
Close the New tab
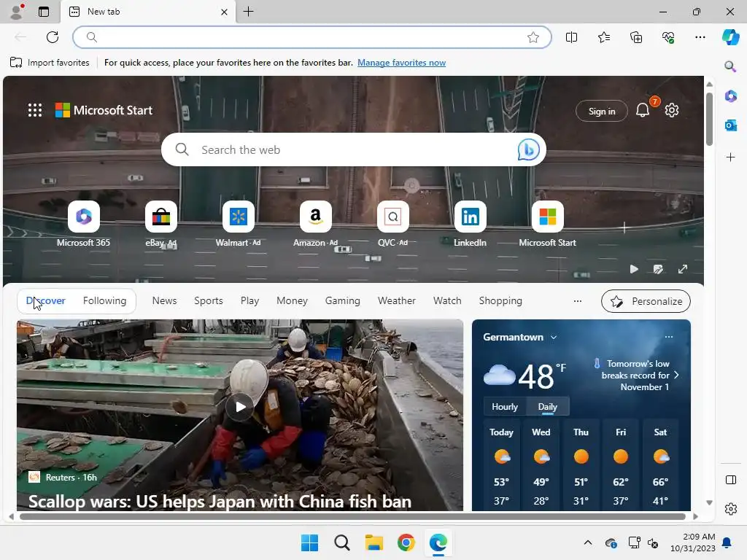pyautogui.click(x=224, y=12)
